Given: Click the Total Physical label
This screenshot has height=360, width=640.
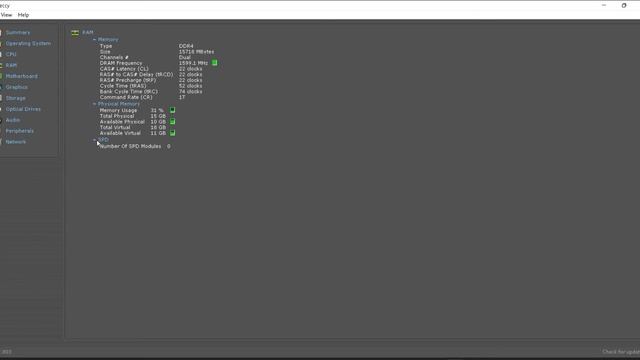Looking at the screenshot, I should (x=117, y=116).
